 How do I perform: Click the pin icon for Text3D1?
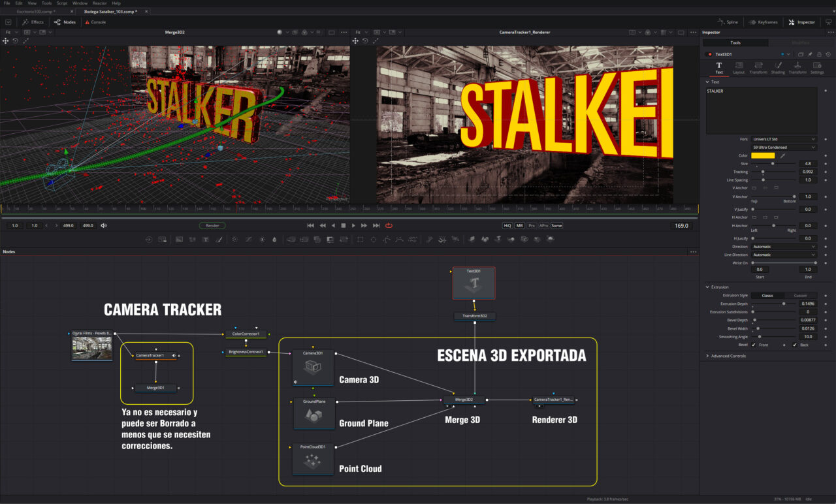click(810, 54)
